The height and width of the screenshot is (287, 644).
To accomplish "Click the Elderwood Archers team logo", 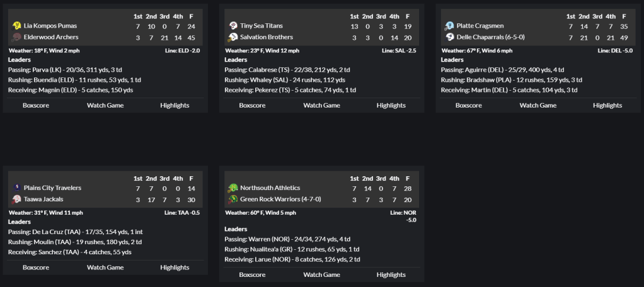I will click(17, 37).
